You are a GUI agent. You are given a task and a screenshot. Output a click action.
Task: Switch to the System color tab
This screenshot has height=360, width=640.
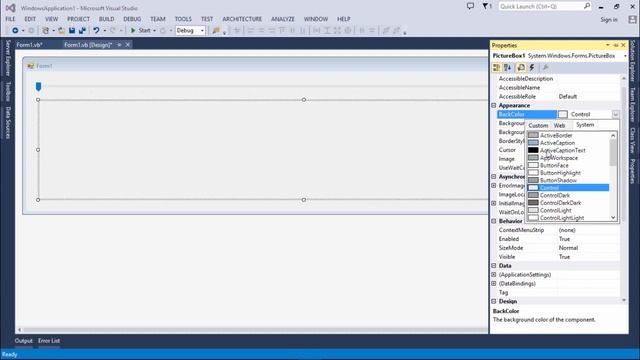click(585, 125)
